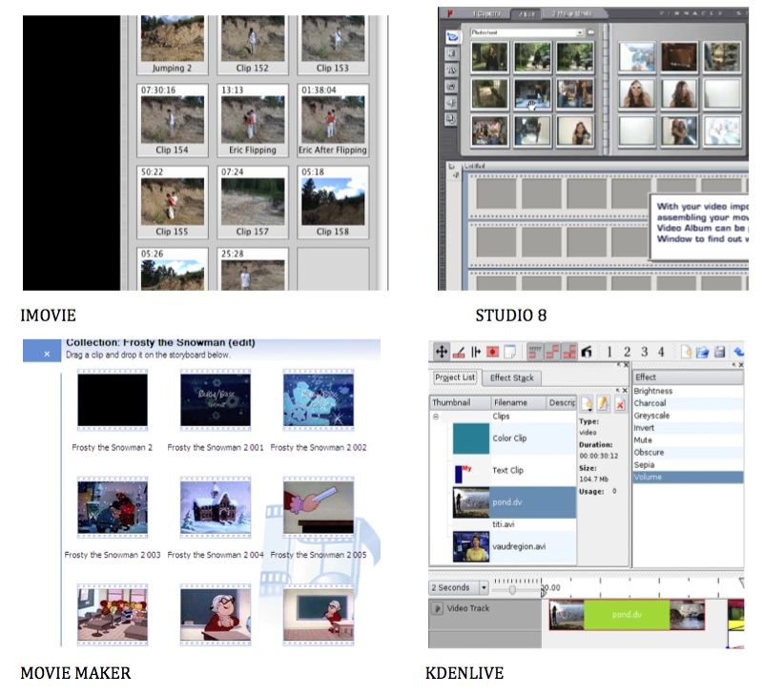This screenshot has width=784, height=695.
Task: Click Kdenlive black undo arrow icon
Action: click(587, 352)
